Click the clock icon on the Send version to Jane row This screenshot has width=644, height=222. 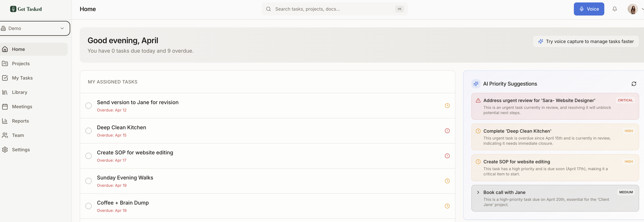[447, 106]
